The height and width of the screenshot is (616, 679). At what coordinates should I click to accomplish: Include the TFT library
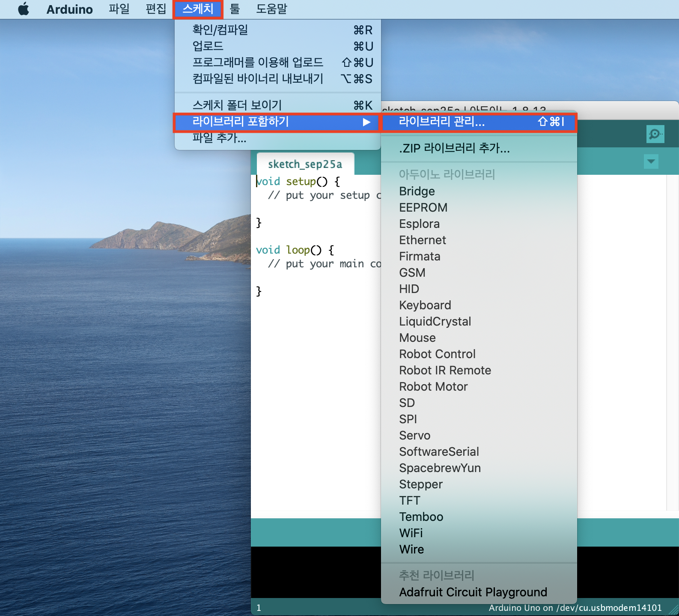[x=479, y=501]
